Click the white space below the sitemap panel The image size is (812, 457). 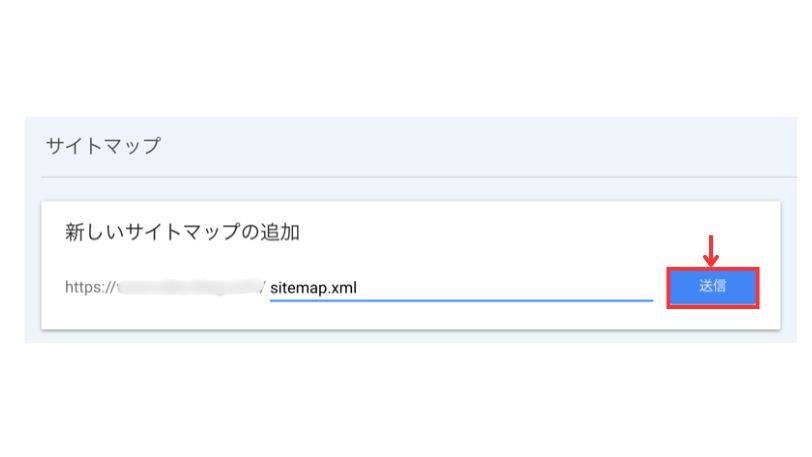(400, 400)
